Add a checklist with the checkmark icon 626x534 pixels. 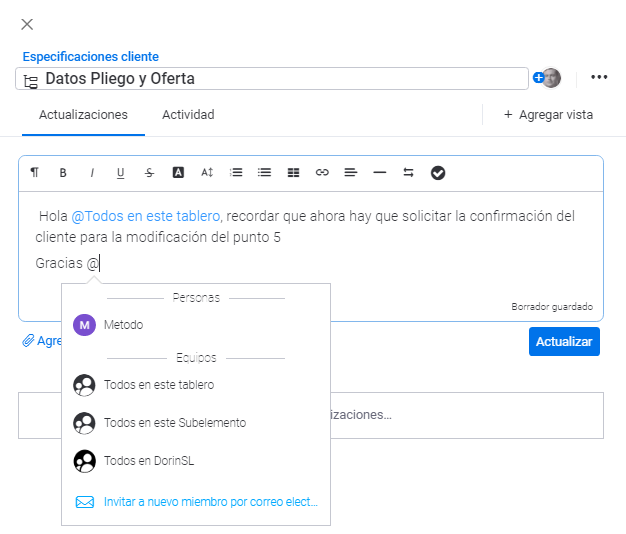point(438,173)
